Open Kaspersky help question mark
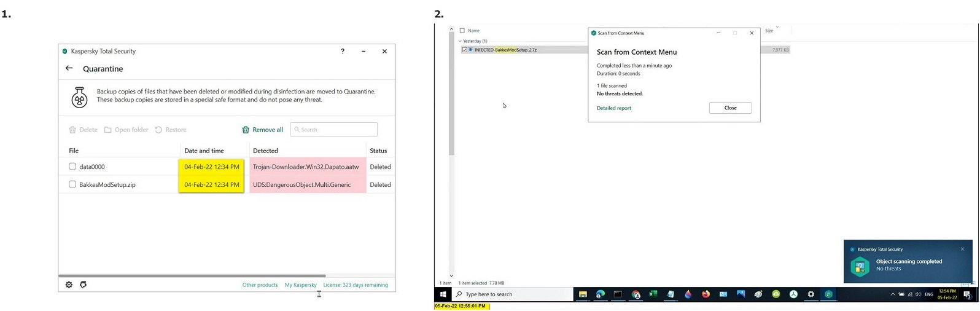Viewport: 980px width, 311px height. (343, 51)
